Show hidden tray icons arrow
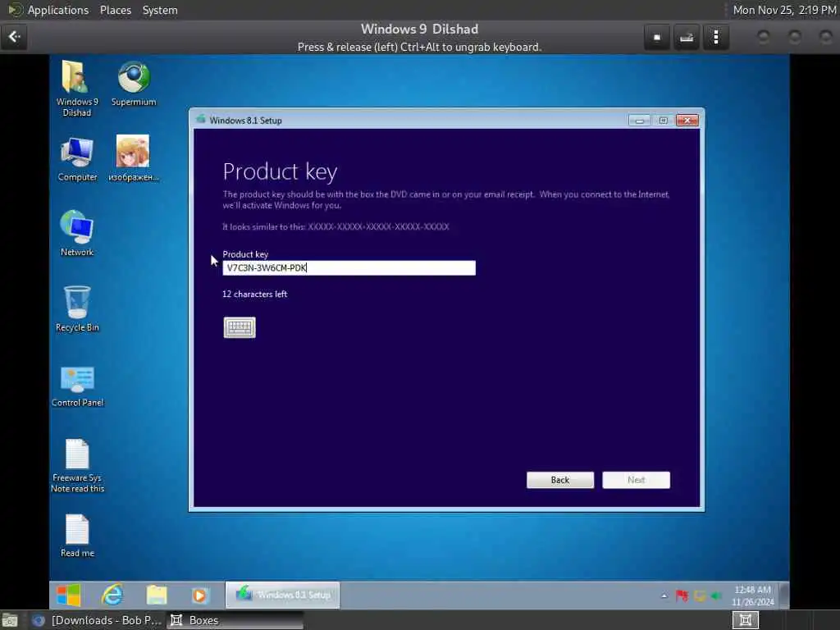This screenshot has width=840, height=630. tap(664, 596)
